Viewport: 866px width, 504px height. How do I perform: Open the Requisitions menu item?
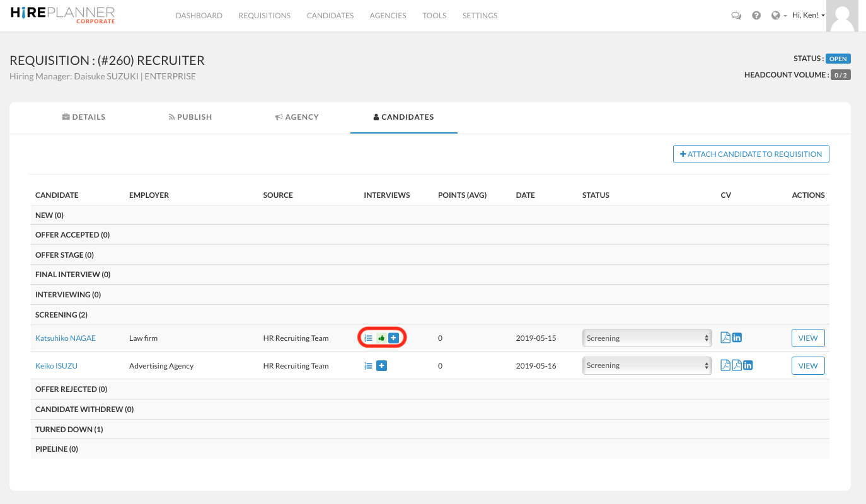click(x=264, y=15)
